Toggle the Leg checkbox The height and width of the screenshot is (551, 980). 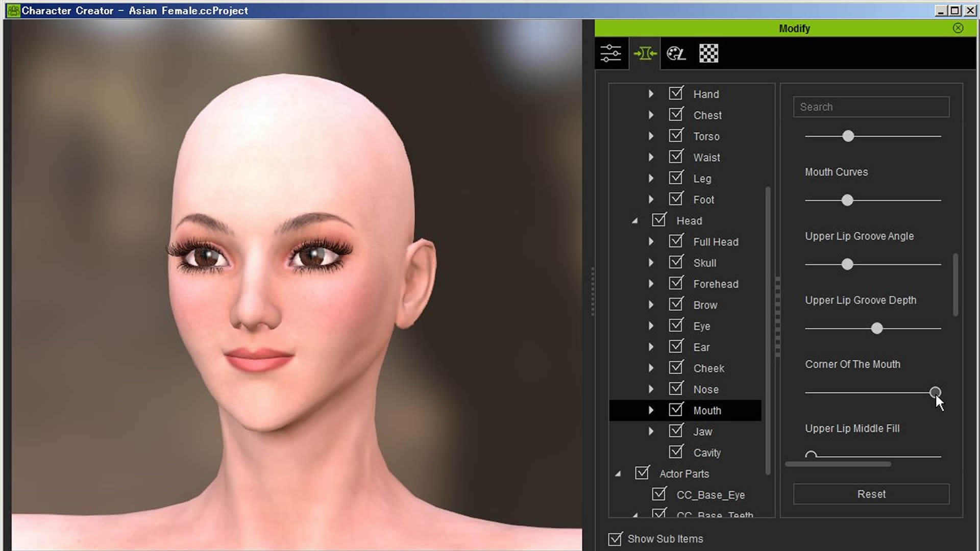[676, 178]
